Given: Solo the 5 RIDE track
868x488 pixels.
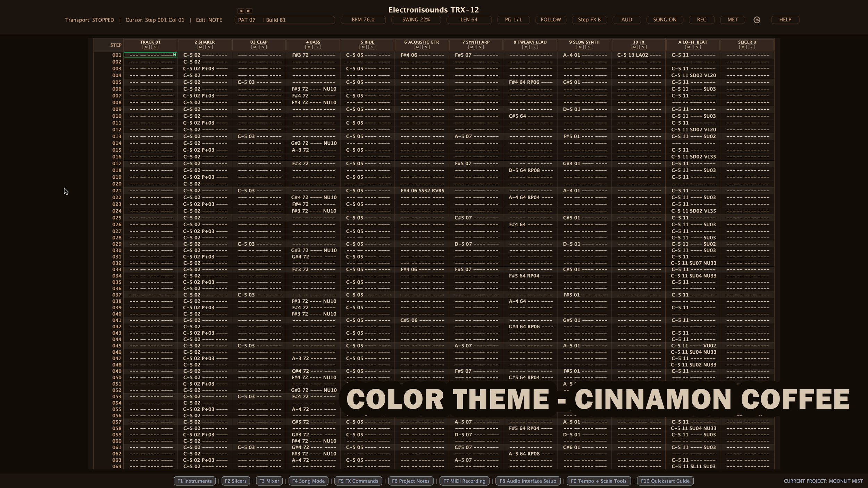Looking at the screenshot, I should tap(372, 47).
